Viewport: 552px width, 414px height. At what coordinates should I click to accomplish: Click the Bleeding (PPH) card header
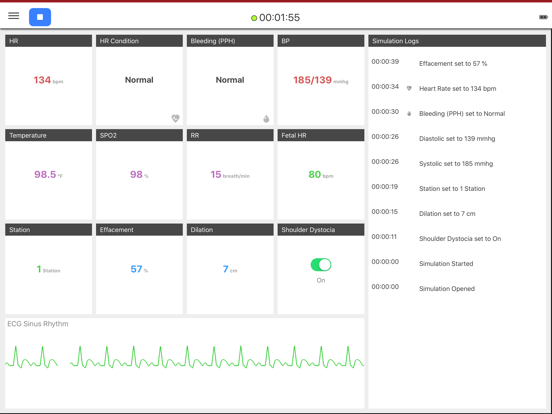click(x=230, y=41)
